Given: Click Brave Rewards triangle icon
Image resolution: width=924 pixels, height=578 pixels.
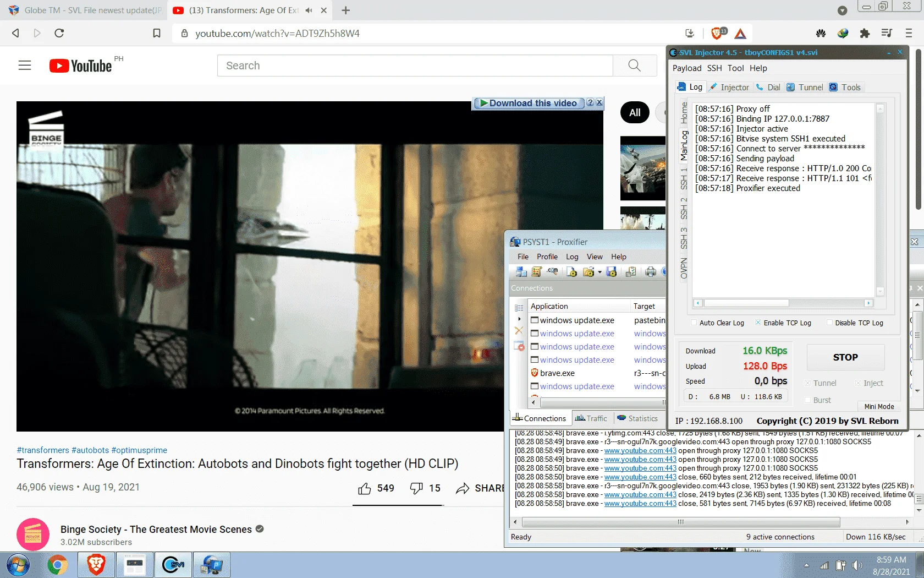Looking at the screenshot, I should tap(740, 34).
